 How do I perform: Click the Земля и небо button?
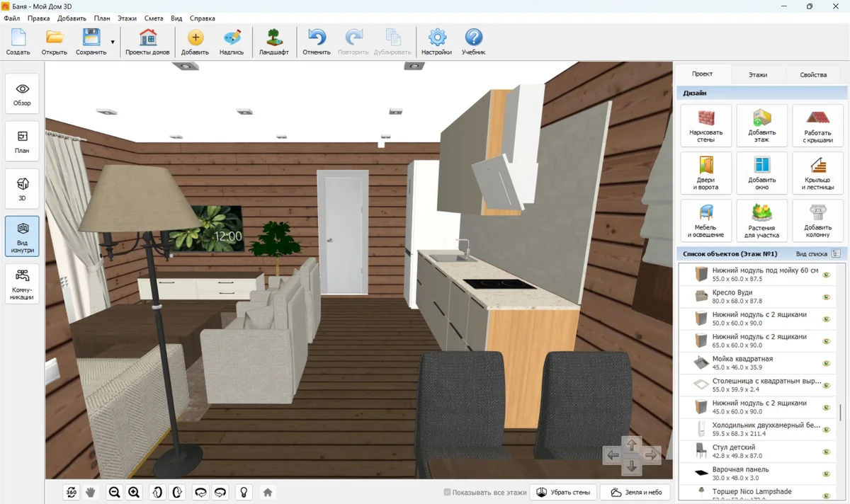636,492
